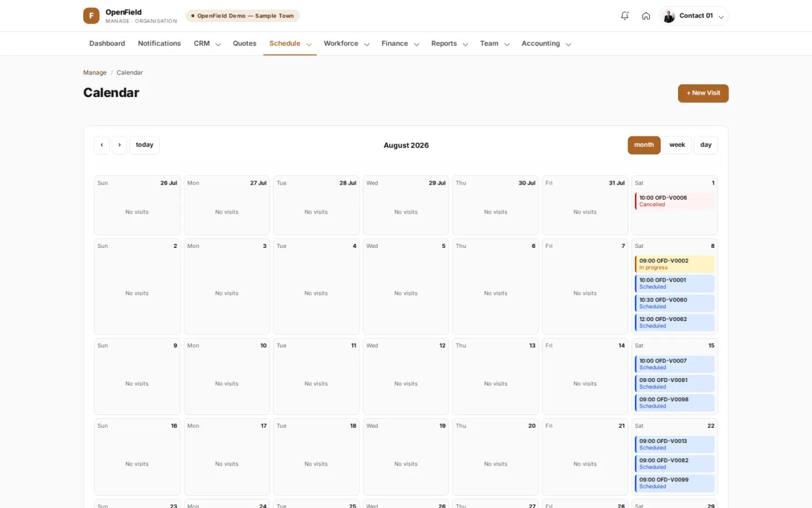Open scheduled visit OFD-V0007
This screenshot has height=508, width=812.
[x=675, y=364]
